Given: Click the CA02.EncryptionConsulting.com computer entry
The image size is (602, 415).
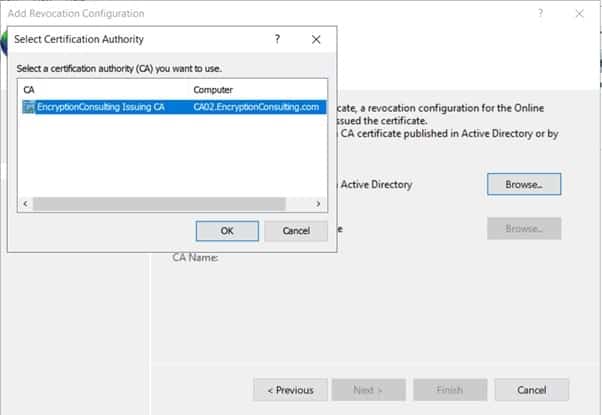Looking at the screenshot, I should point(256,105).
